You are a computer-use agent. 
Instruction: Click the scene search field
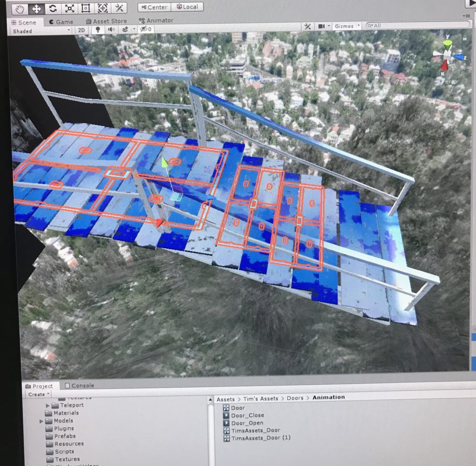tap(418, 26)
